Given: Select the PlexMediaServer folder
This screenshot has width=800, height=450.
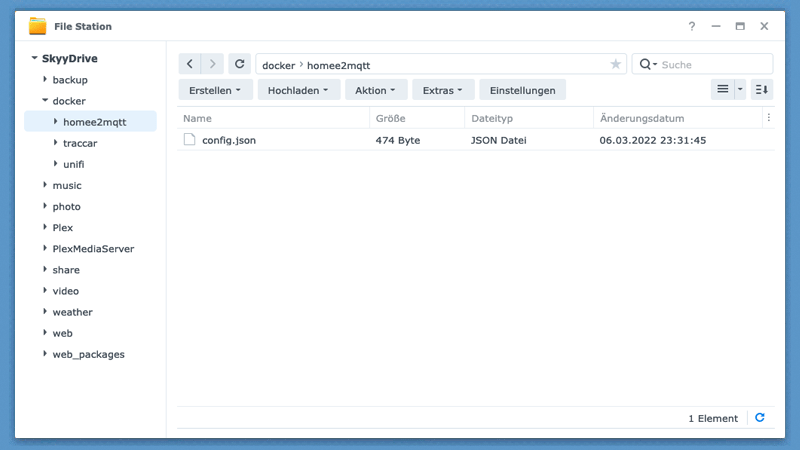Looking at the screenshot, I should pos(93,249).
